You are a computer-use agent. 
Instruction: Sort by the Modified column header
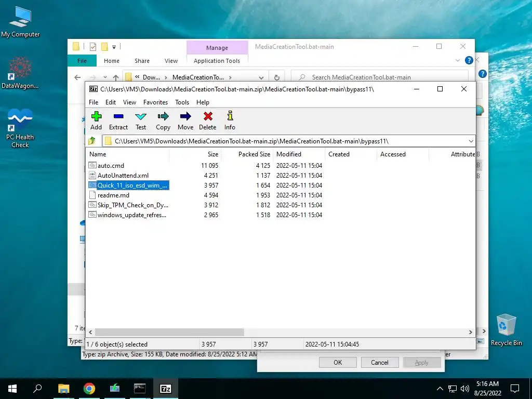(x=299, y=154)
